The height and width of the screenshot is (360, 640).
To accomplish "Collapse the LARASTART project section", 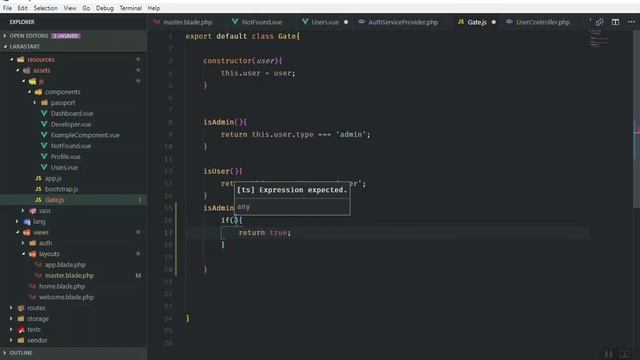I will (x=73, y=47).
